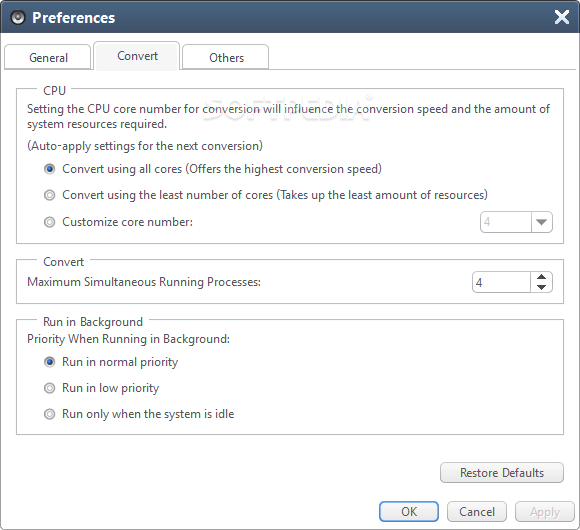The width and height of the screenshot is (580, 530).
Task: Click the Restore Defaults button
Action: point(502,473)
